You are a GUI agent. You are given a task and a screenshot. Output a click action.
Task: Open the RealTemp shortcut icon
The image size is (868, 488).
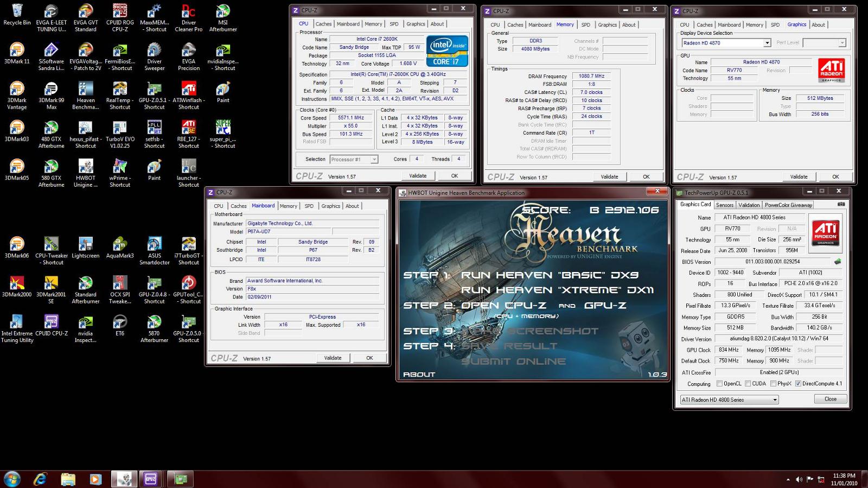(x=120, y=96)
